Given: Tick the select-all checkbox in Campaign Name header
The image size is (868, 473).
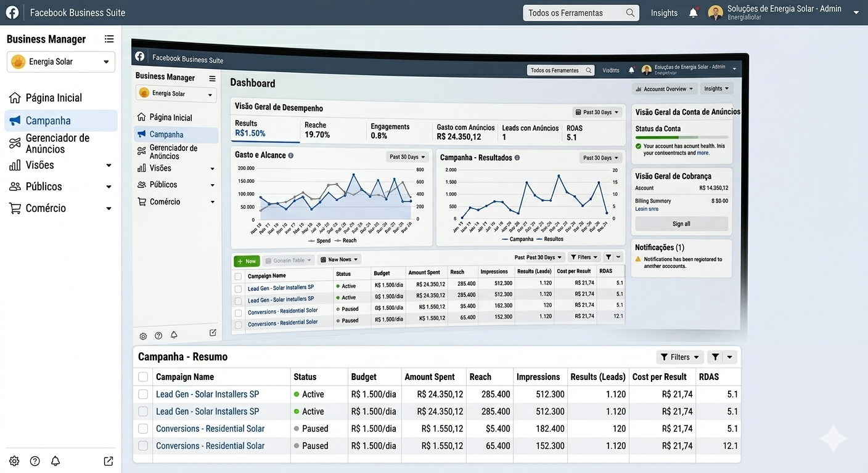Looking at the screenshot, I should 143,377.
